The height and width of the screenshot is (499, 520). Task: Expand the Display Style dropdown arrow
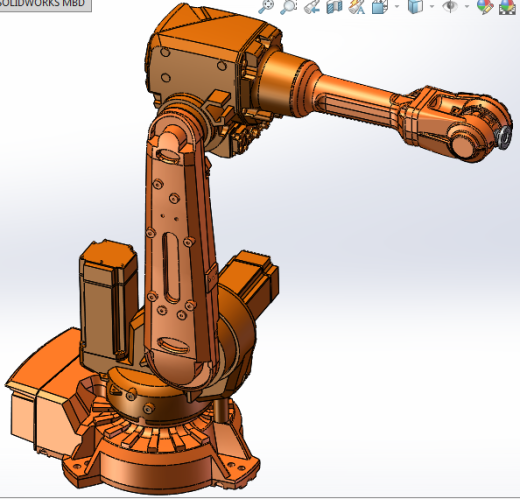(432, 6)
